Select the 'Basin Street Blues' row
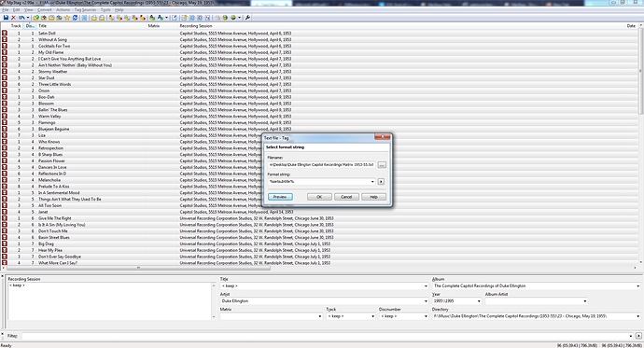The height and width of the screenshot is (348, 644). coord(320,237)
